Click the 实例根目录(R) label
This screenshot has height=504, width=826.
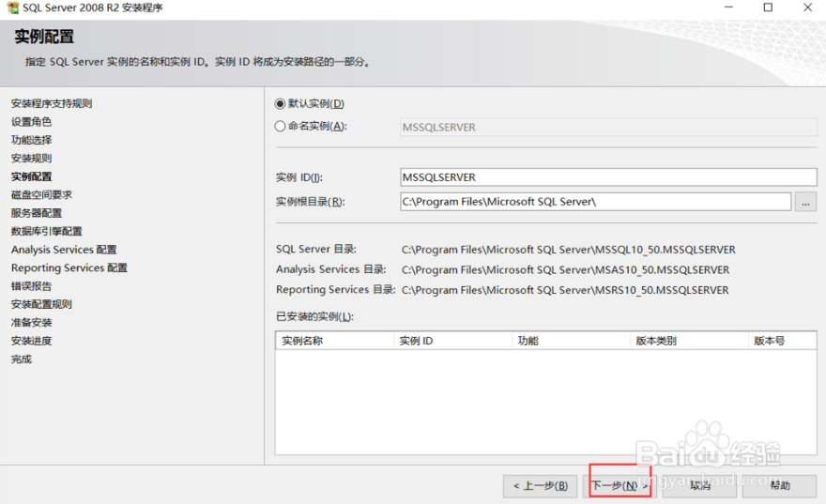311,202
